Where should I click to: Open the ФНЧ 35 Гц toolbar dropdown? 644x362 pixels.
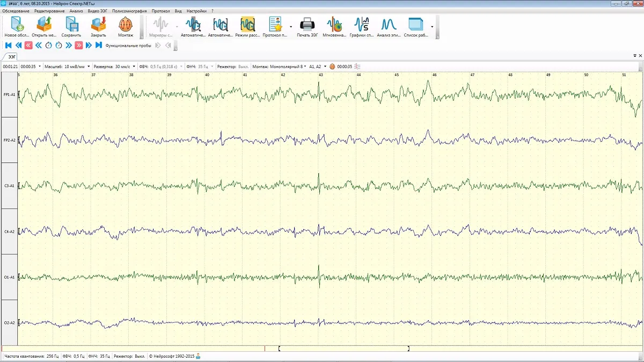coord(213,67)
